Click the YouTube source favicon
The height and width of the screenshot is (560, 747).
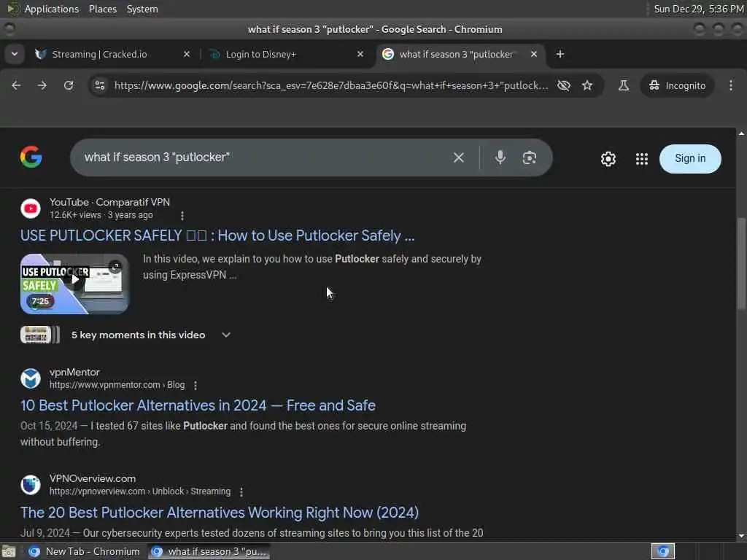(31, 209)
